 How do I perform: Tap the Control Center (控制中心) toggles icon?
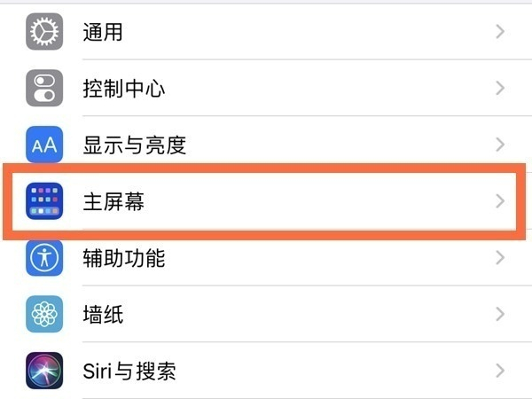[44, 89]
